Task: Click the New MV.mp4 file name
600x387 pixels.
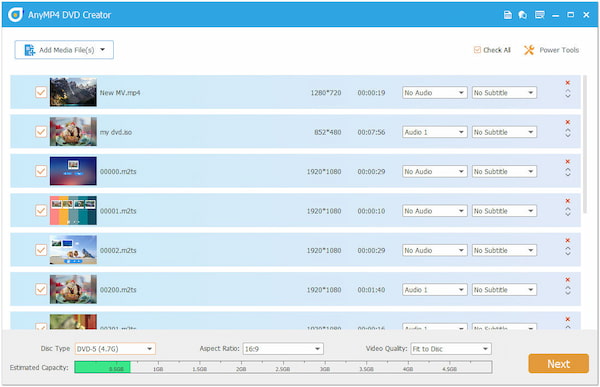Action: 120,93
